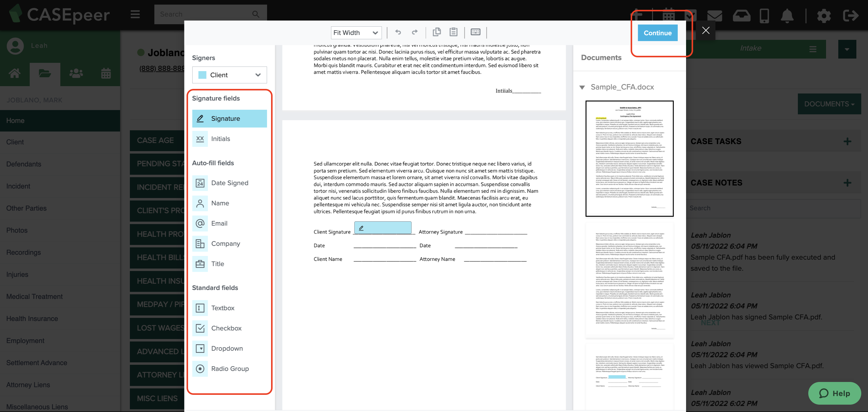Change the Fit Width zoom setting

[356, 32]
